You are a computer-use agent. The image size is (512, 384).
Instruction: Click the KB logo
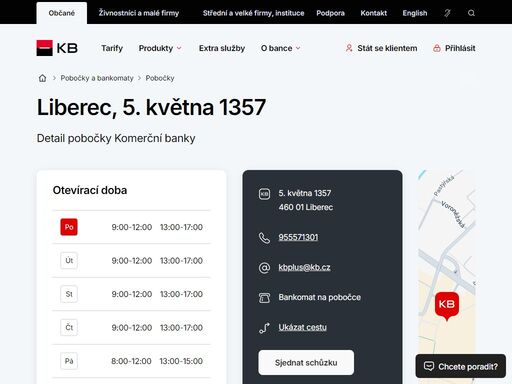pos(57,48)
